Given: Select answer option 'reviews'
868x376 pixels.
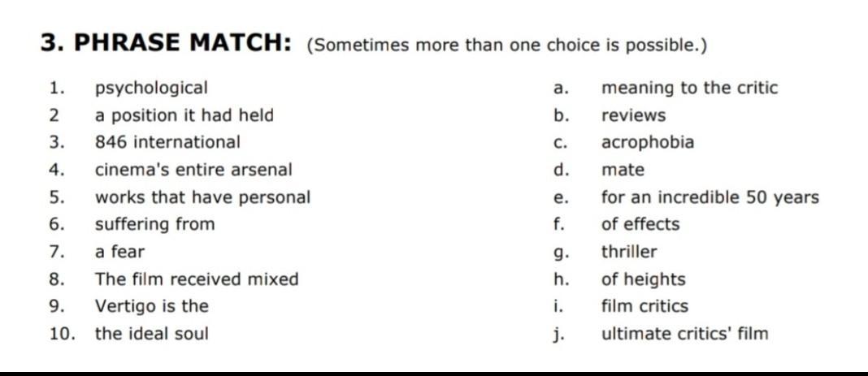Looking at the screenshot, I should 633,116.
